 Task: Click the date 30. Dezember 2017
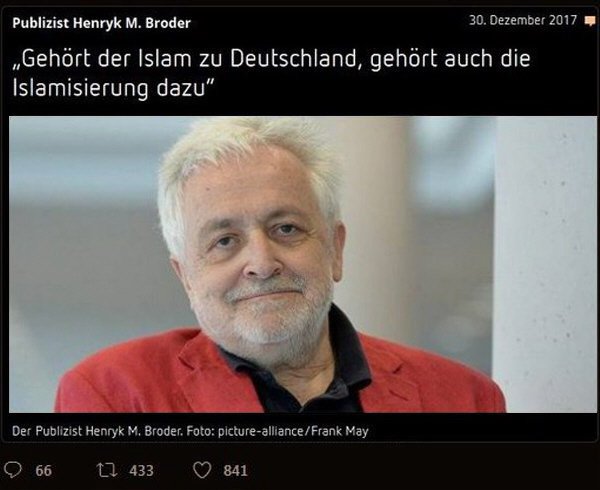(523, 20)
